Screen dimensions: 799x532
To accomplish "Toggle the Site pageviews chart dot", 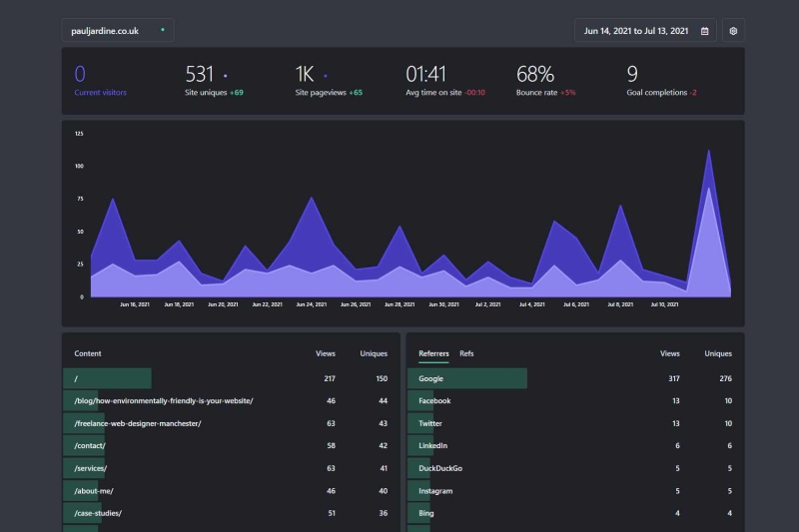I will [x=326, y=76].
